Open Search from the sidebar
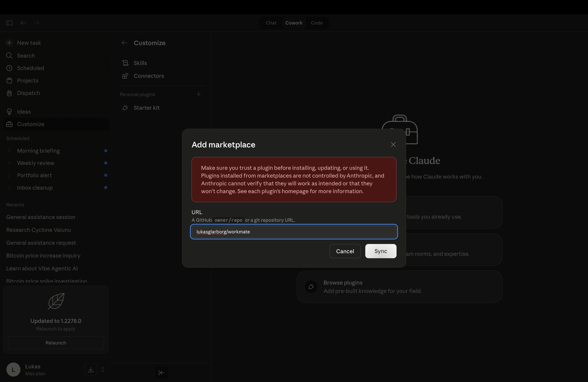The width and height of the screenshot is (588, 382). coord(25,56)
